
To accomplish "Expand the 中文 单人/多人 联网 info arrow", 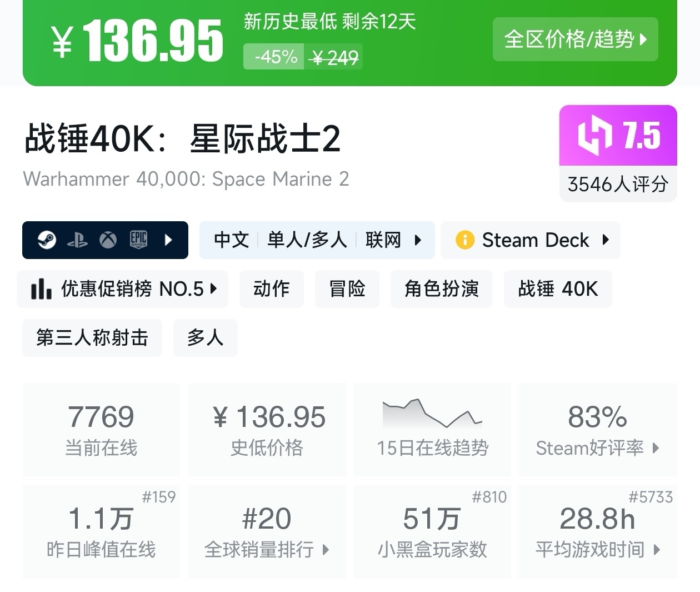I will point(418,240).
